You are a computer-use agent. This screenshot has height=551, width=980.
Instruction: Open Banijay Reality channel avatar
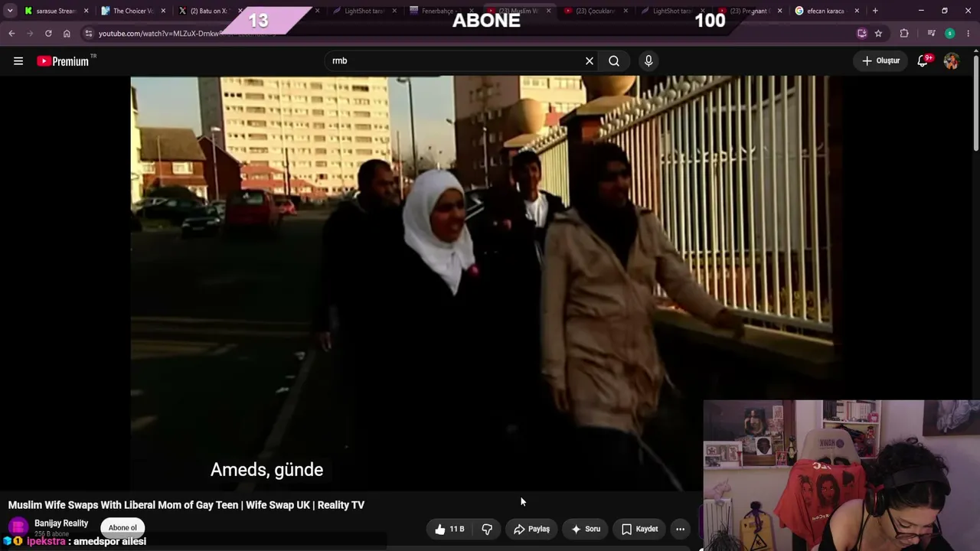18,527
